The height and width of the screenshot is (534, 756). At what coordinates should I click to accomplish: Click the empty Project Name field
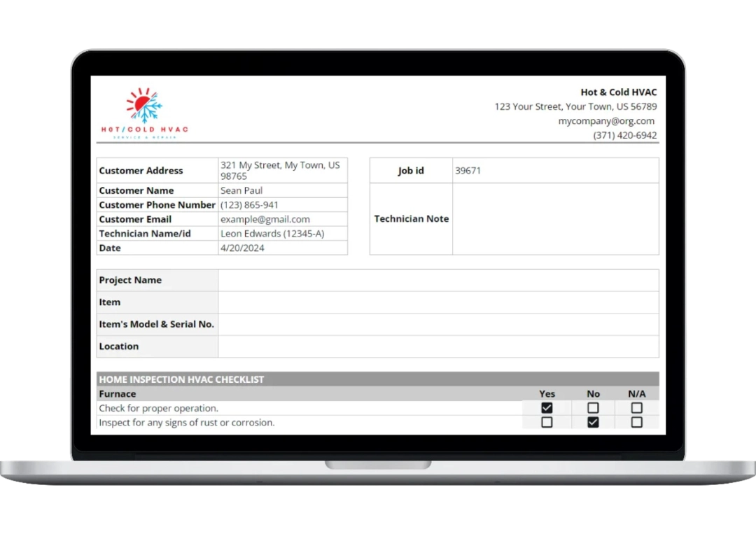pyautogui.click(x=438, y=280)
